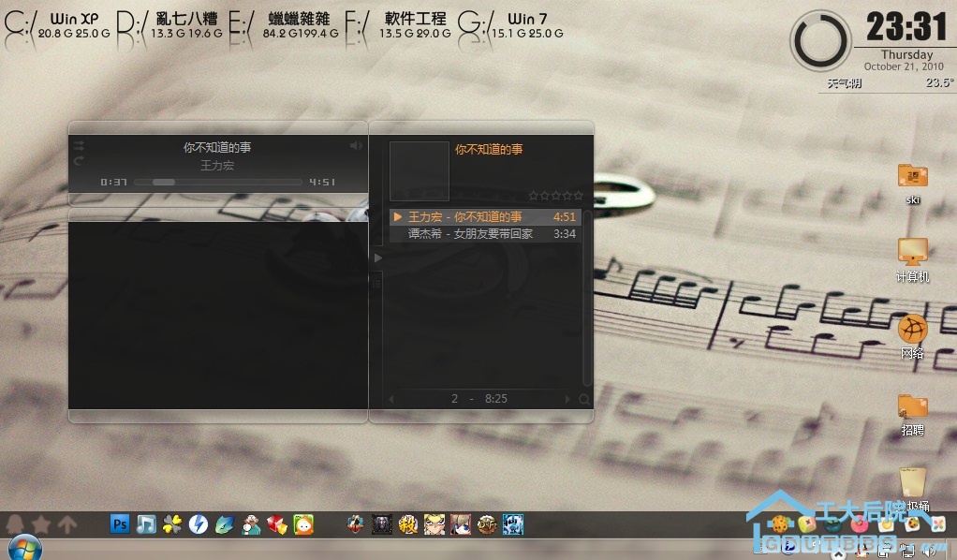This screenshot has height=560, width=957.
Task: Rate 你不知道的事 by clicking a star
Action: 555,196
